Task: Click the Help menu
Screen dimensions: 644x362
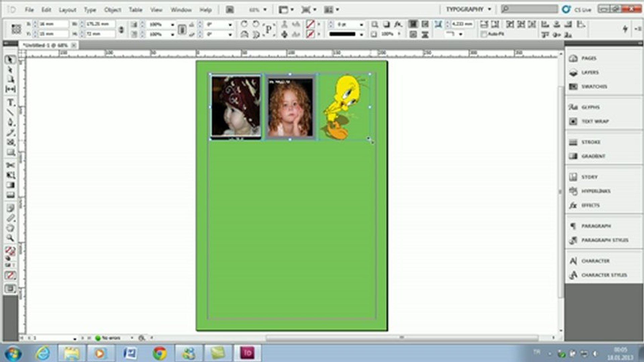Action: click(205, 10)
